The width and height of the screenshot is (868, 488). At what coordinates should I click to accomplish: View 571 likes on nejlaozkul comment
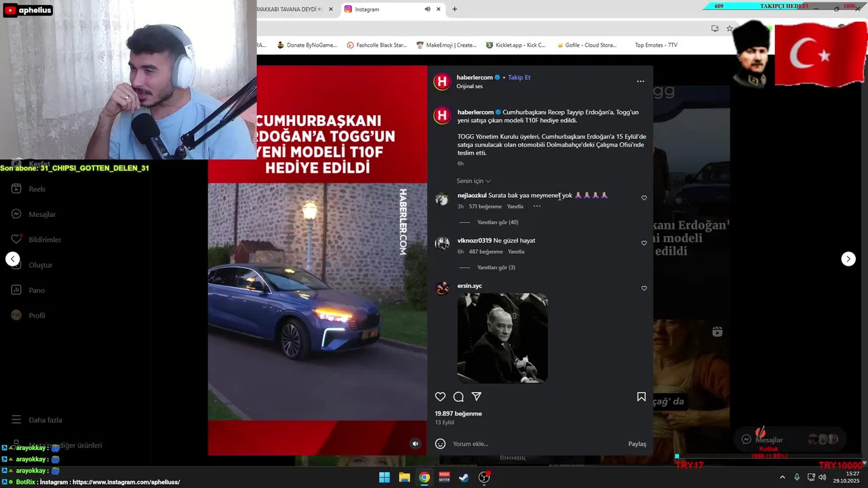point(486,207)
